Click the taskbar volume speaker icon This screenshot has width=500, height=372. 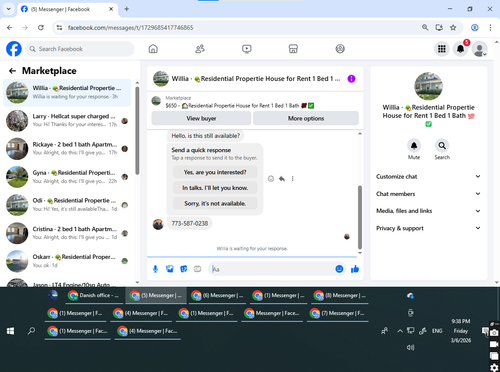(410, 347)
